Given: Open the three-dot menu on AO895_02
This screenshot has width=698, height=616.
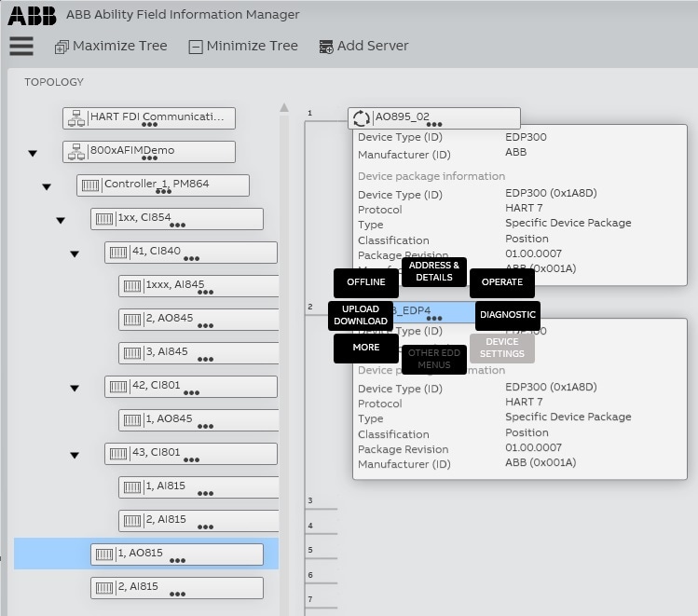Looking at the screenshot, I should pyautogui.click(x=434, y=125).
